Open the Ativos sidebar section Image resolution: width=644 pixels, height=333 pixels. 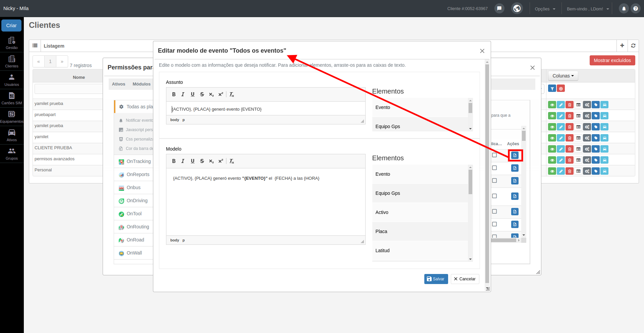point(12,135)
